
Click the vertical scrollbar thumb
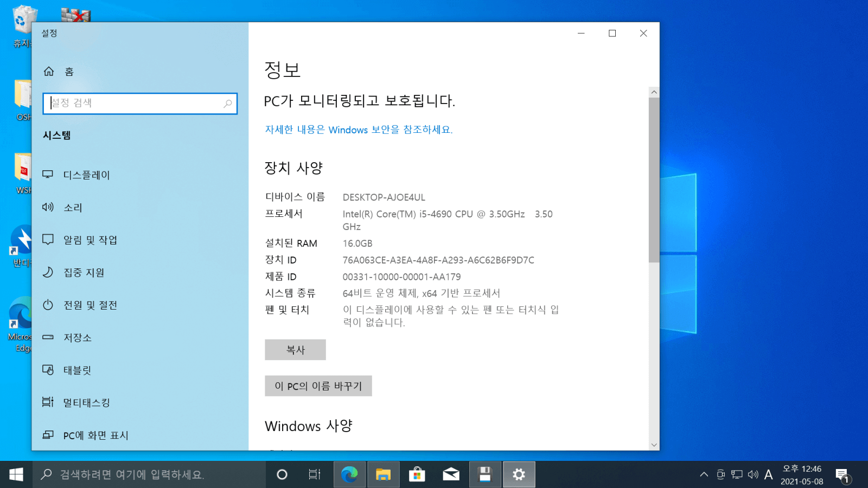coord(654,179)
